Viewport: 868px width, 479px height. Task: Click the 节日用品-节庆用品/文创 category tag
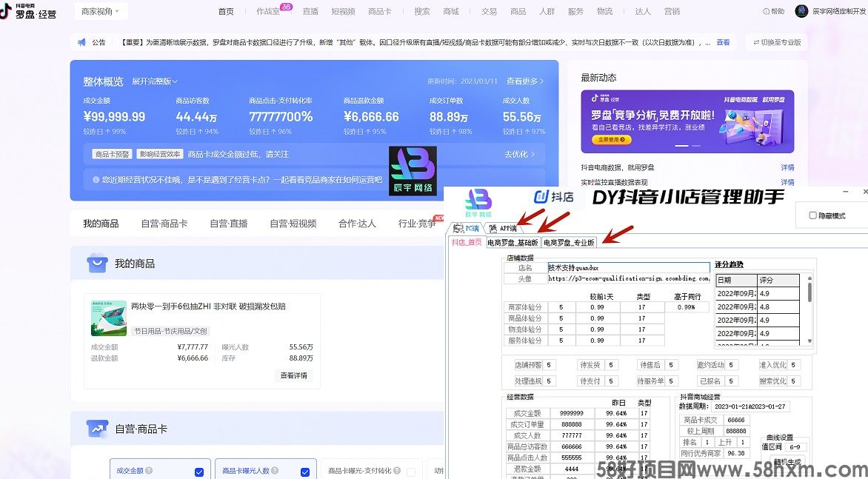click(x=170, y=331)
